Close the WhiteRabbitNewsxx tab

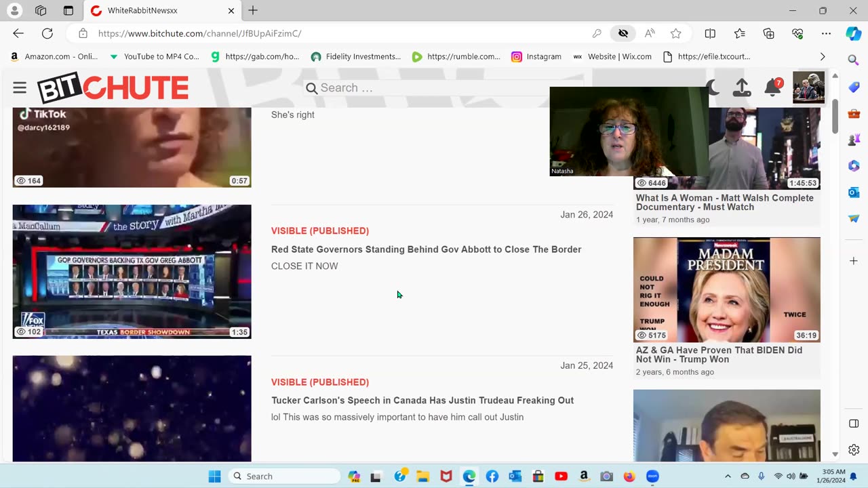click(x=231, y=11)
